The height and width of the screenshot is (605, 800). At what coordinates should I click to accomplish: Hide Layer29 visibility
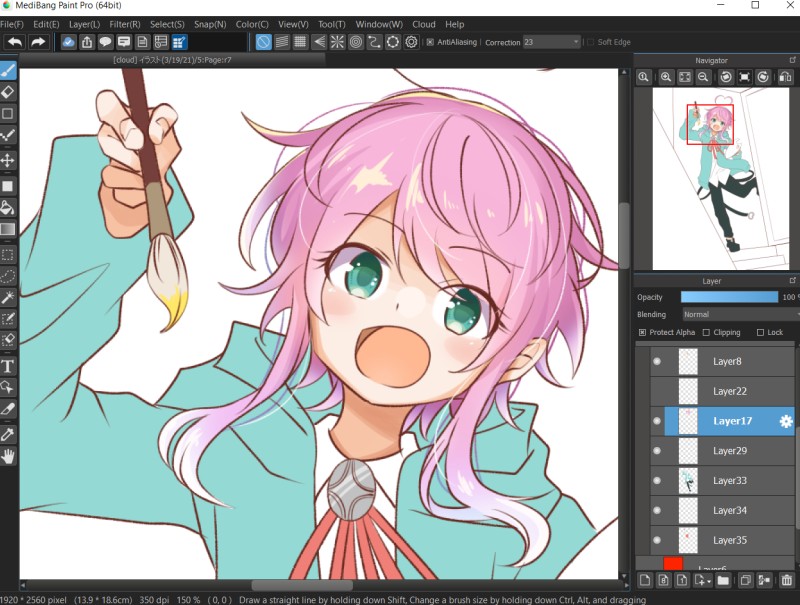[657, 450]
